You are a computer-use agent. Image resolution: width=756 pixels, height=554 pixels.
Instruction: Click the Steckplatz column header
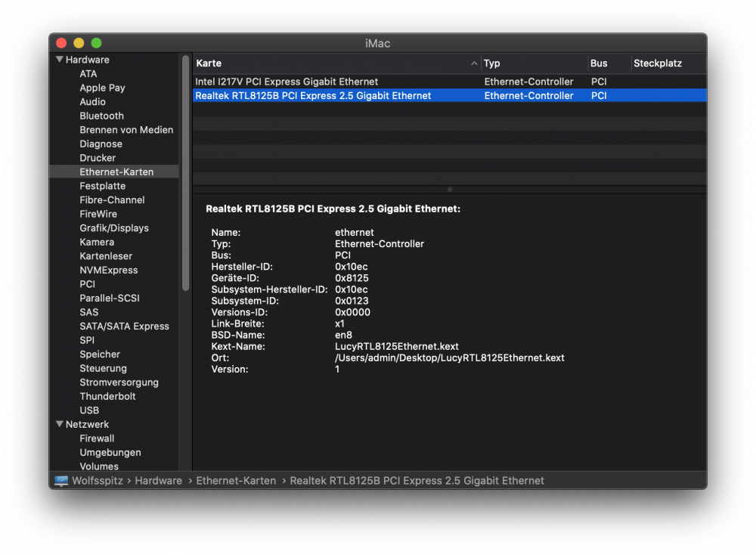(x=668, y=63)
